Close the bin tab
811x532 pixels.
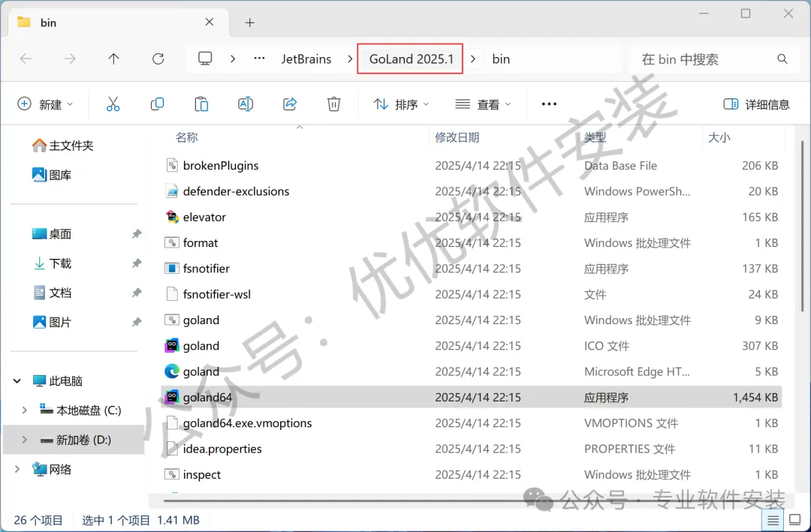[x=210, y=22]
